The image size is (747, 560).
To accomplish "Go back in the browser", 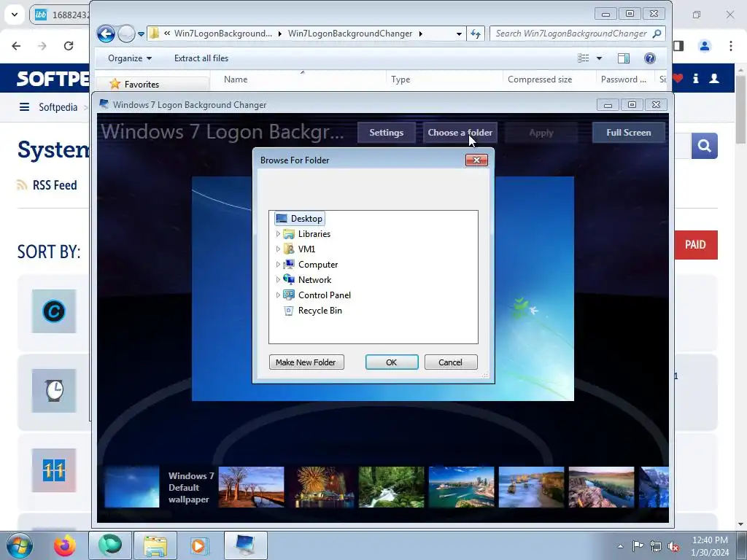I will (16, 46).
